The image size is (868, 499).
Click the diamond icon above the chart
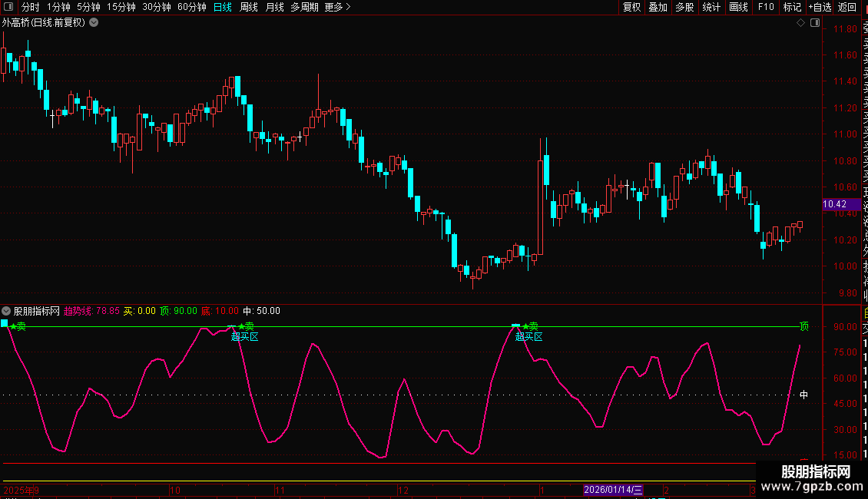800,23
